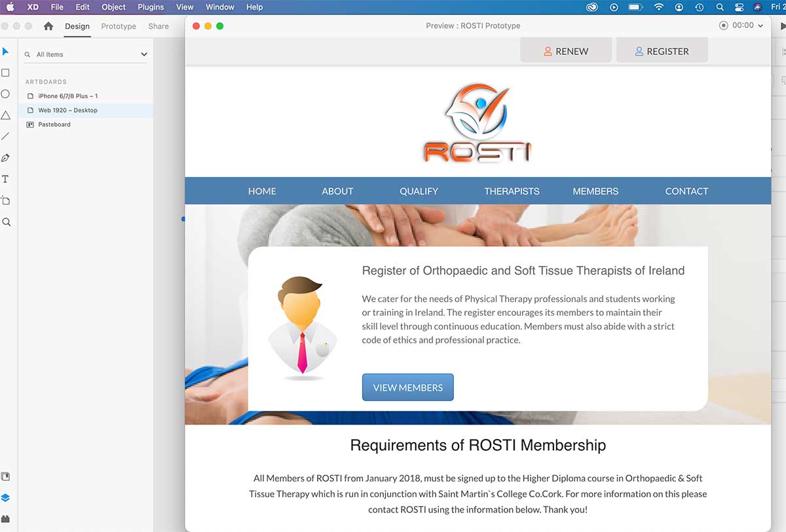The width and height of the screenshot is (786, 532).
Task: Click the VIEW MEMBERS button
Action: (x=408, y=387)
